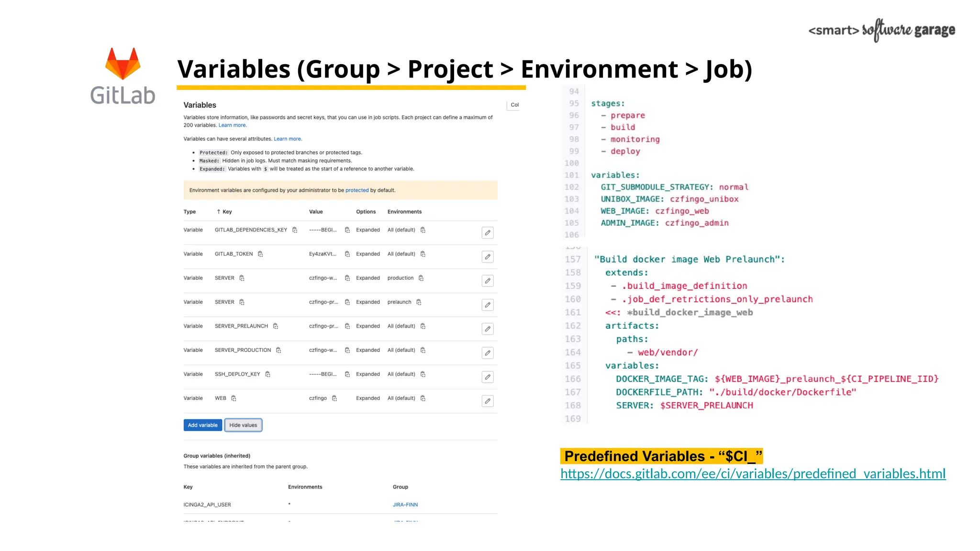This screenshot has width=980, height=551.
Task: Open the JIRA-FINN group link
Action: (x=405, y=505)
